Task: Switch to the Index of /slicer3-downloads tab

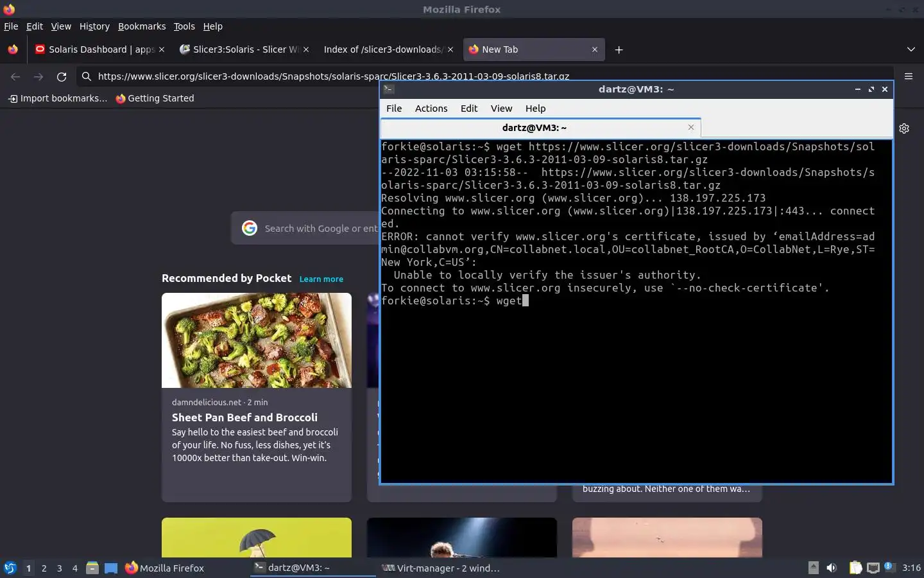Action: click(388, 49)
